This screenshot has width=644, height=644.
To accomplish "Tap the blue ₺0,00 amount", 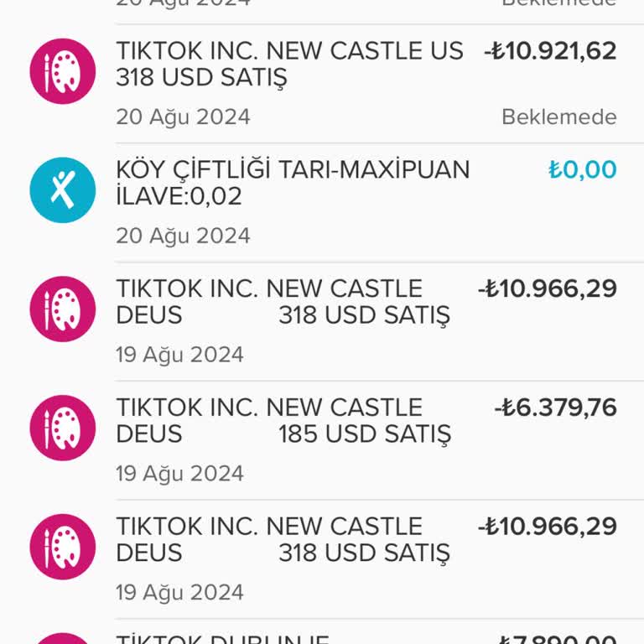I will click(x=582, y=170).
